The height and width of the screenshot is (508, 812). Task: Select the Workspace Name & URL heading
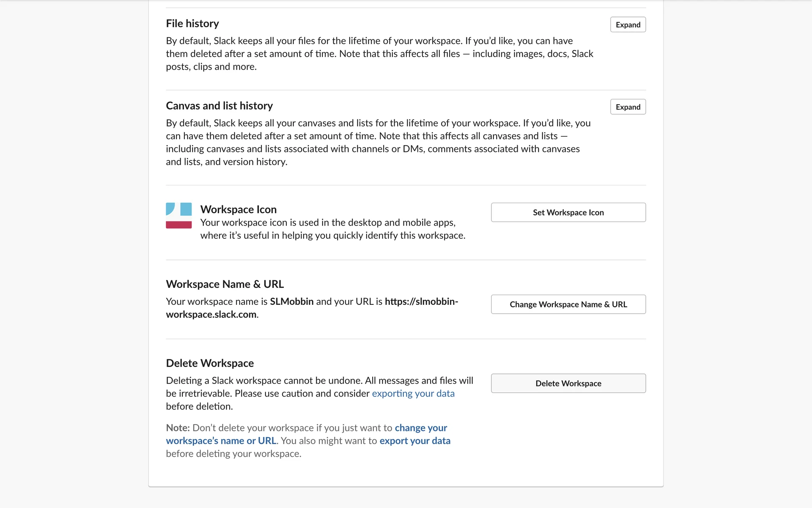tap(225, 284)
